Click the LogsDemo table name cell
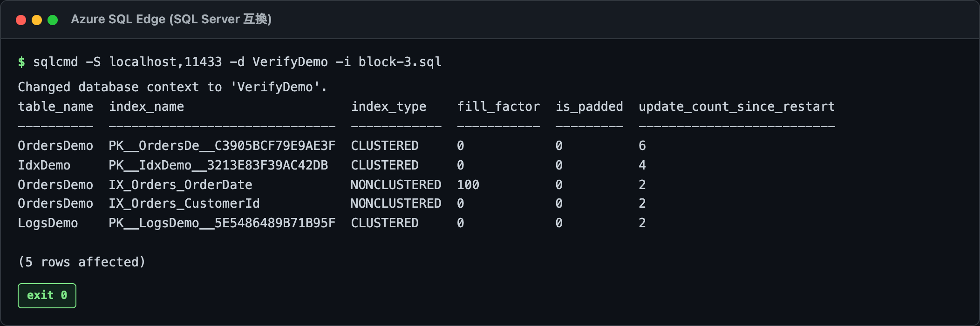Screen dimensions: 980x326 pyautogui.click(x=48, y=223)
